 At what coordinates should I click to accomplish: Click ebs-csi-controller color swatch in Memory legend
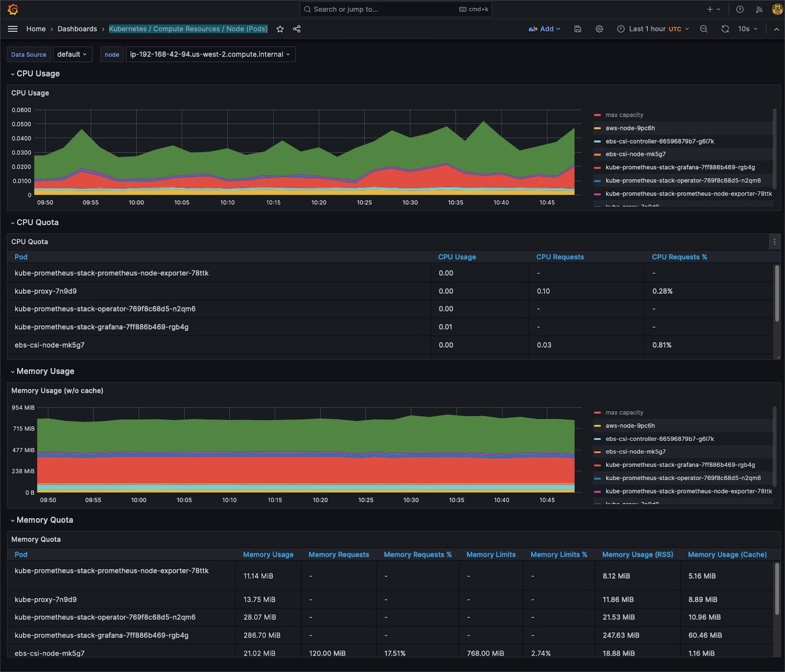597,439
